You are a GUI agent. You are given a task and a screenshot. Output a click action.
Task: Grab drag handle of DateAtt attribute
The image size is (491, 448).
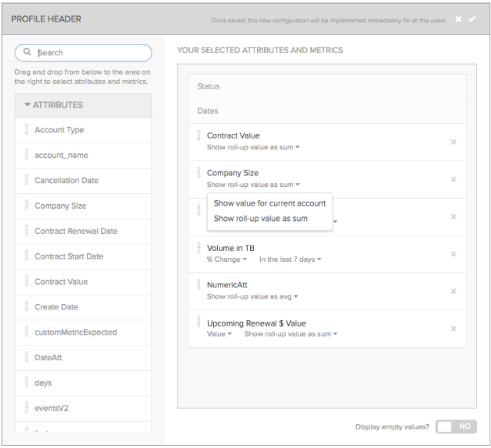coord(27,357)
